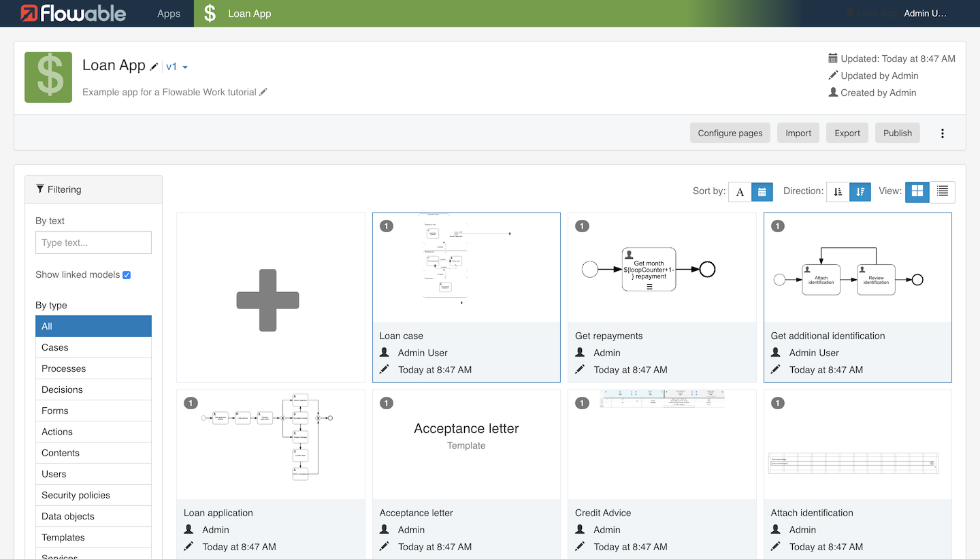980x559 pixels.
Task: Go to Apps in top navigation
Action: pos(169,14)
